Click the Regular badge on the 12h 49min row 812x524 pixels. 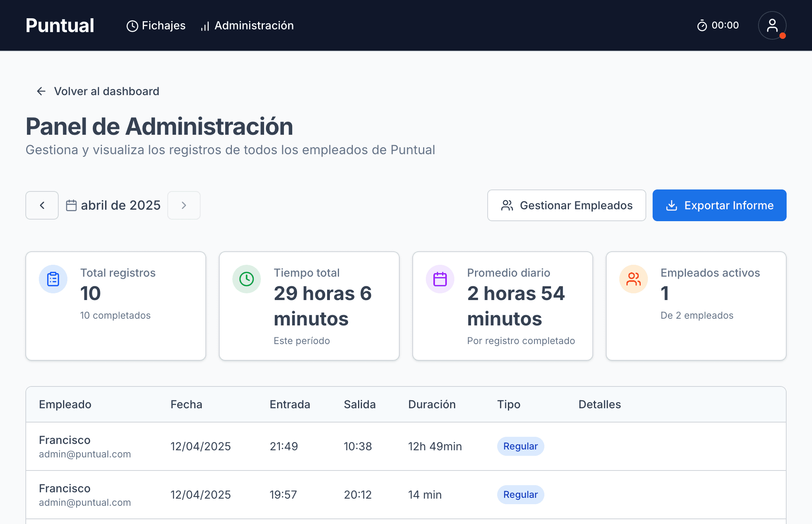tap(520, 446)
